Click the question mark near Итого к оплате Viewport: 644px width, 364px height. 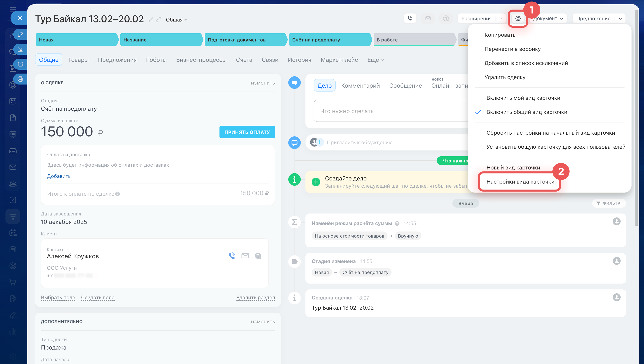(x=118, y=194)
